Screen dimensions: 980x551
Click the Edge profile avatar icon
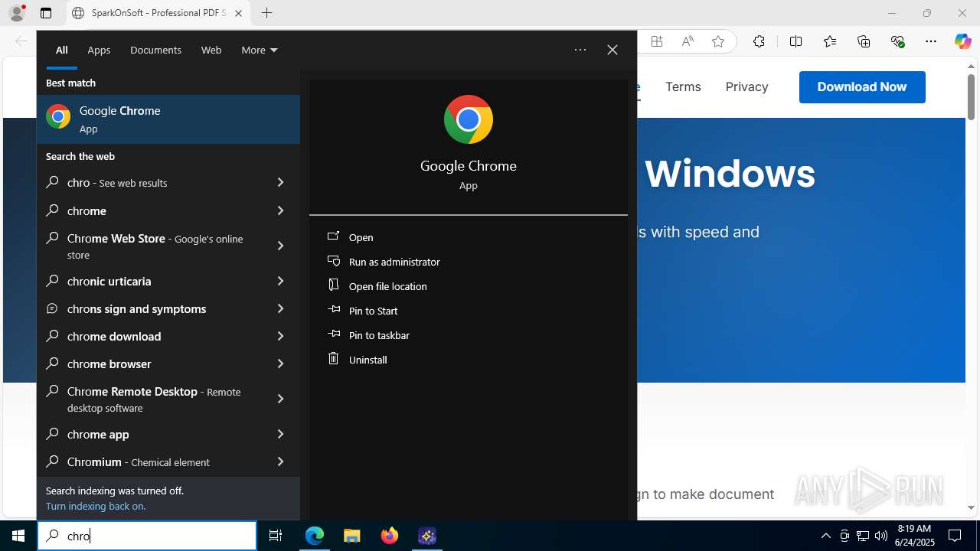point(16,13)
